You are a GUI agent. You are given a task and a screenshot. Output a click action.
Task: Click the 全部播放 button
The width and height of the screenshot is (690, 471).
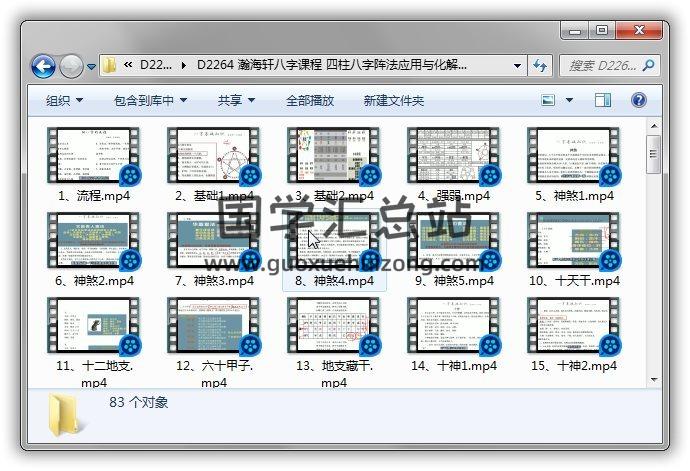click(x=310, y=100)
